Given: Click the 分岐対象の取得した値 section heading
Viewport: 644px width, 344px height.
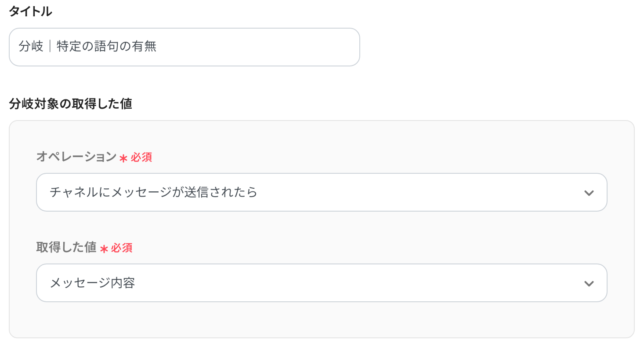Looking at the screenshot, I should tap(70, 104).
